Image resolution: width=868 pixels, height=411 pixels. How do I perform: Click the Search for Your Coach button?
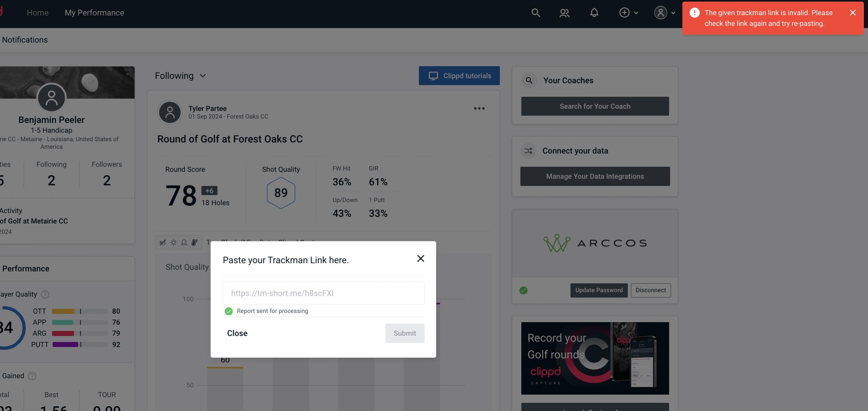click(595, 106)
